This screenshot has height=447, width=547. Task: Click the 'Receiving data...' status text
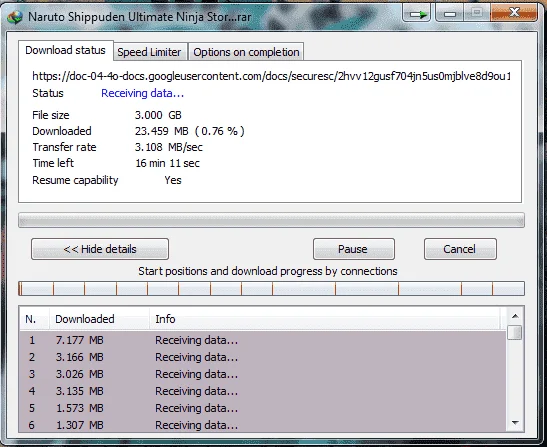(142, 94)
